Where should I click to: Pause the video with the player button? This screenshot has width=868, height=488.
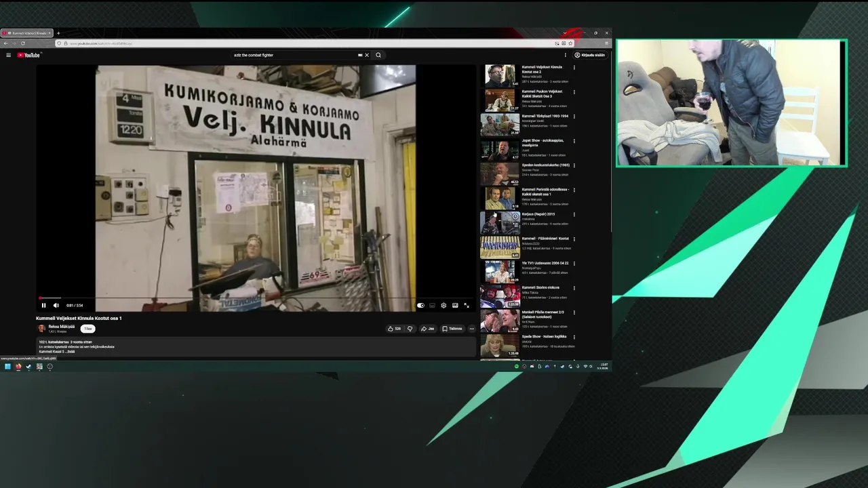point(44,306)
